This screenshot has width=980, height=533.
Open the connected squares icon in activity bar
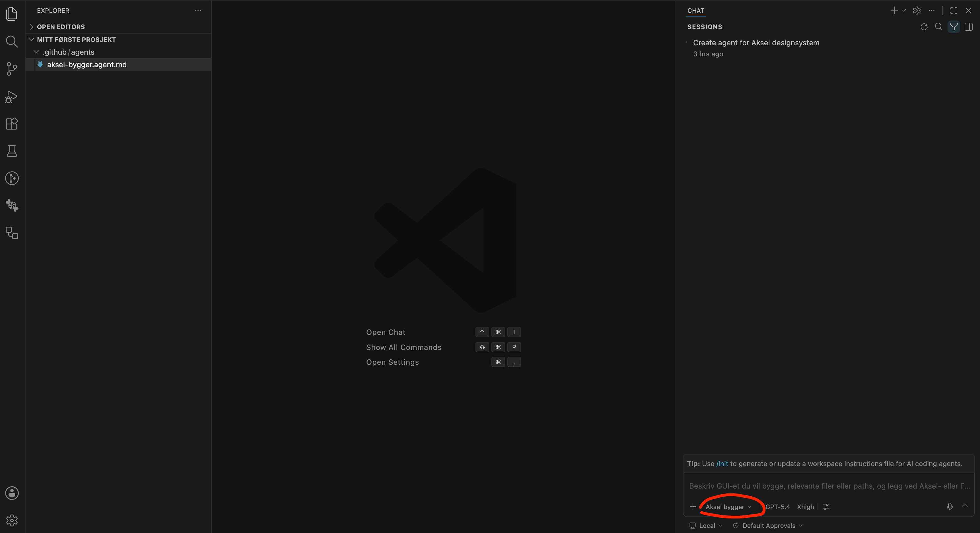click(12, 233)
